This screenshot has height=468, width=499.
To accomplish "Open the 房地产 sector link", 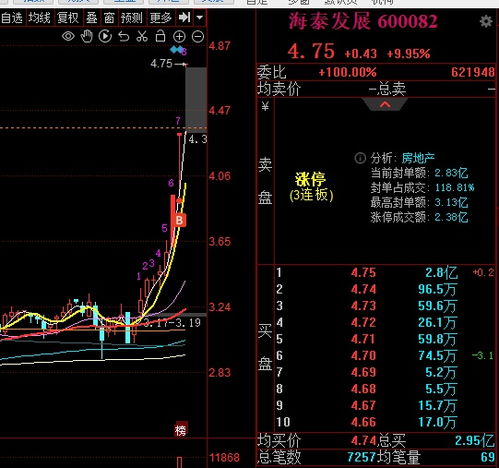I will coord(418,158).
